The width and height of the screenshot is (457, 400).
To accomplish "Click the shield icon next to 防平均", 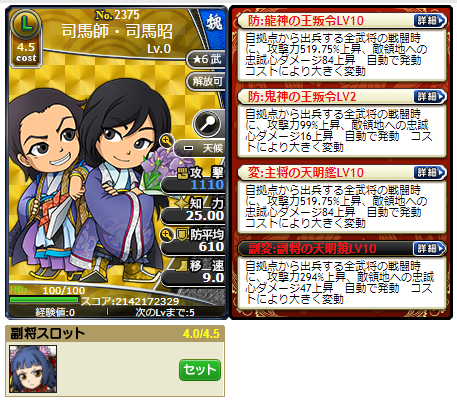I will point(181,235).
